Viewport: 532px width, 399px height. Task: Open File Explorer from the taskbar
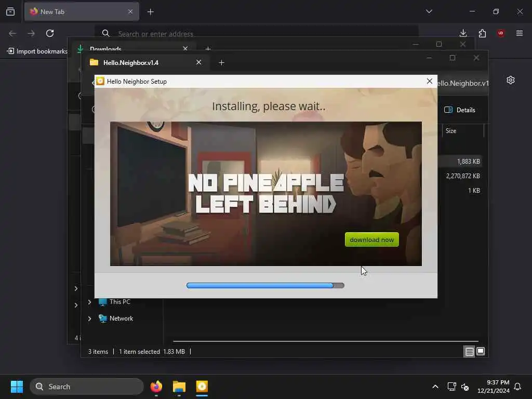(179, 387)
